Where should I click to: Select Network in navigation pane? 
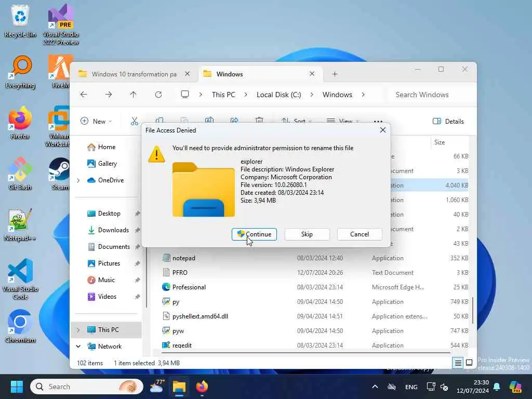[x=110, y=347]
